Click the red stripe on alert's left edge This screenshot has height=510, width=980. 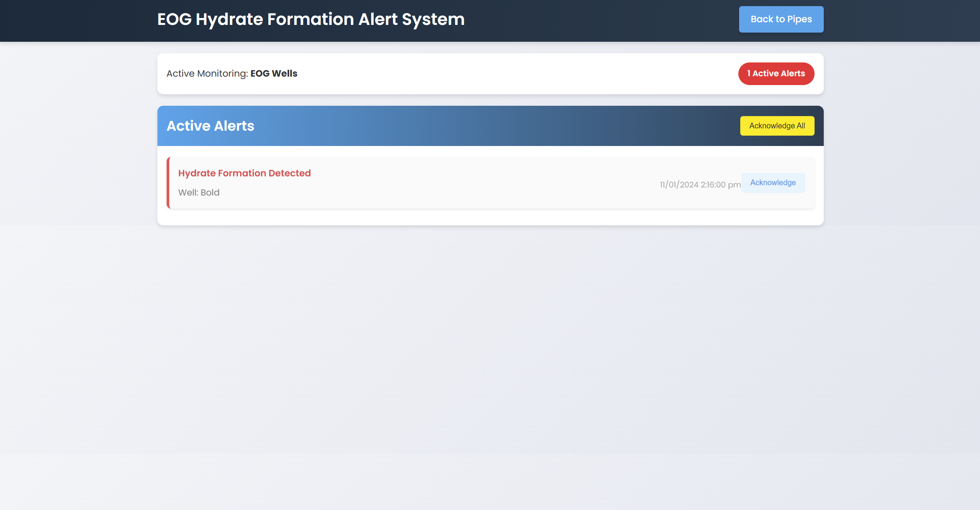(168, 183)
